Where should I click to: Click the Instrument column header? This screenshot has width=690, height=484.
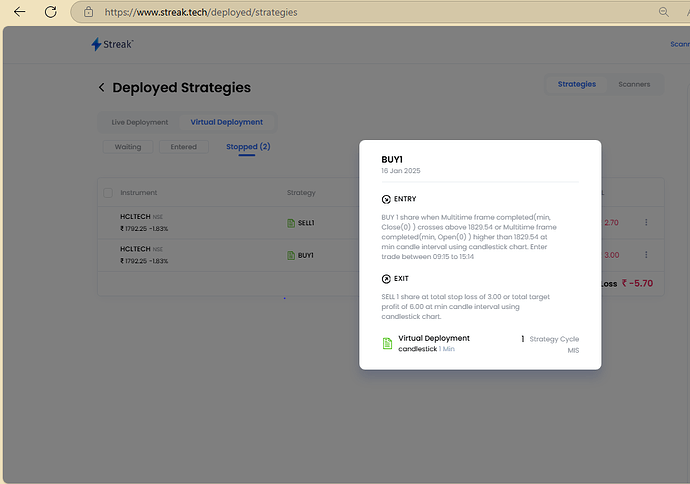[139, 193]
